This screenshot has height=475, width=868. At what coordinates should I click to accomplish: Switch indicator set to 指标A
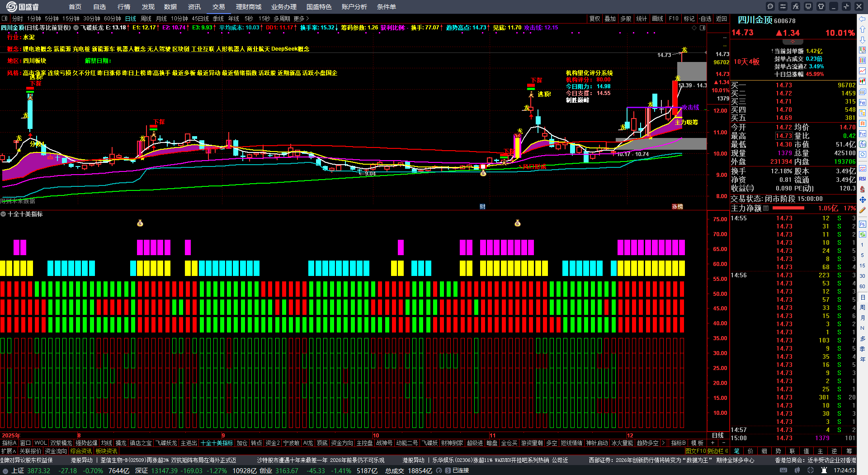9,443
